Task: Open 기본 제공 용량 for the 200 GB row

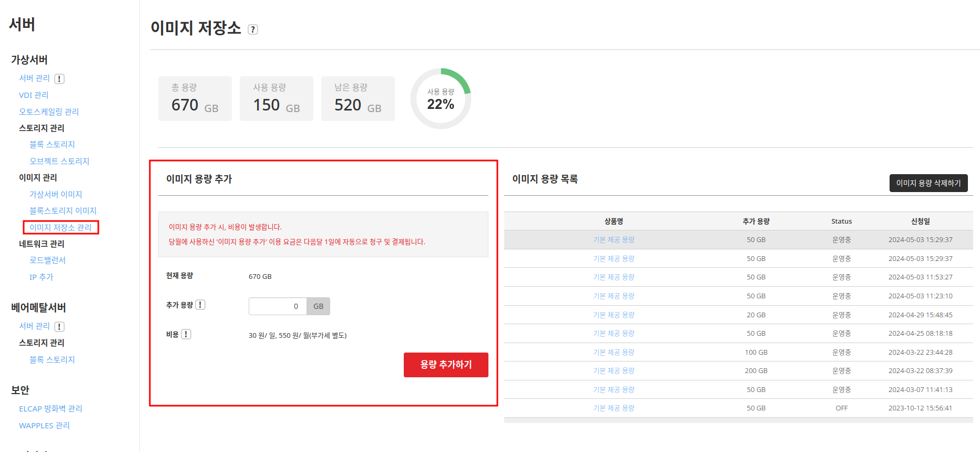Action: (x=614, y=370)
